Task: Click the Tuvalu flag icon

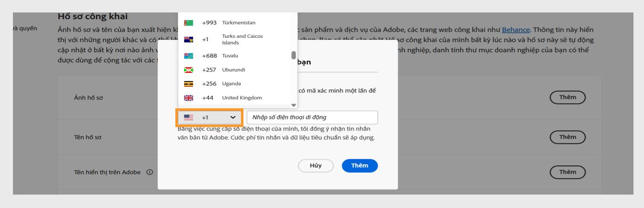Action: click(189, 56)
